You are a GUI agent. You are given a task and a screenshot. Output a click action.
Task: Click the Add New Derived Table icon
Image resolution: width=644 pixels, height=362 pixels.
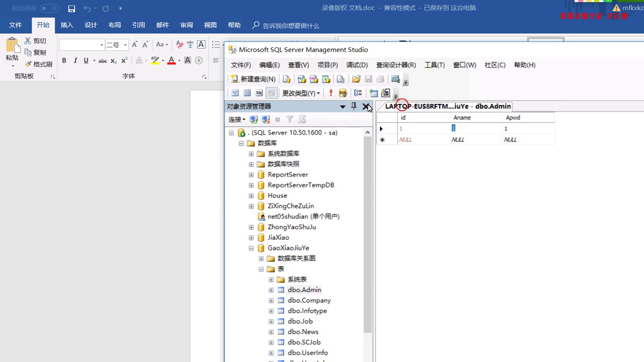click(386, 93)
